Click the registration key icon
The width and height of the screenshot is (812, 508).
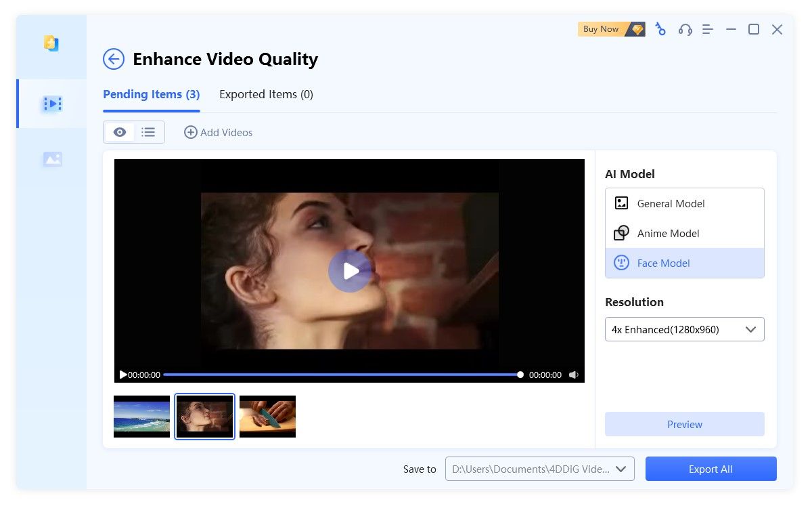point(660,29)
